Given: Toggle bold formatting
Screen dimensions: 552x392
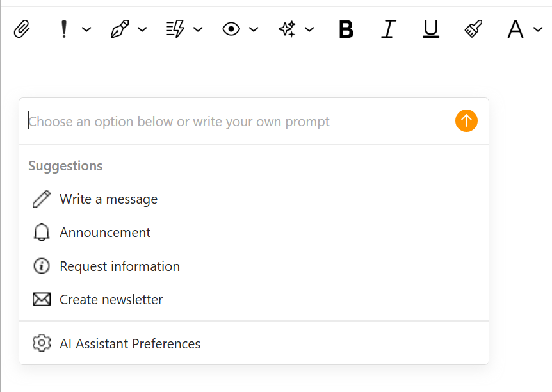Looking at the screenshot, I should pos(346,29).
